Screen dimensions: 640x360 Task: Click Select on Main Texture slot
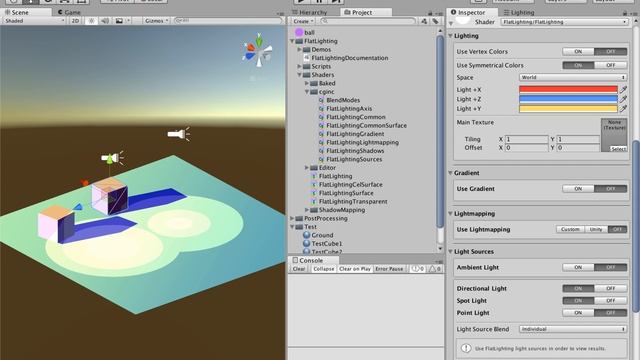pyautogui.click(x=618, y=149)
